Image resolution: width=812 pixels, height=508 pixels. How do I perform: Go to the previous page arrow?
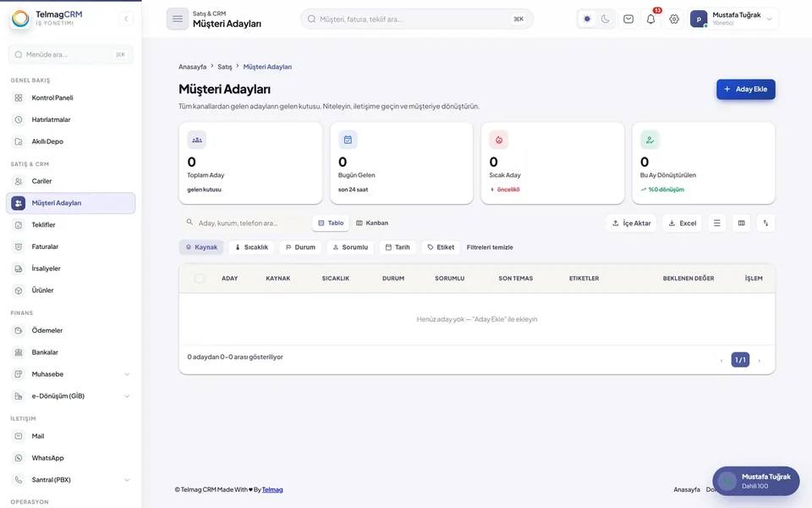(721, 361)
